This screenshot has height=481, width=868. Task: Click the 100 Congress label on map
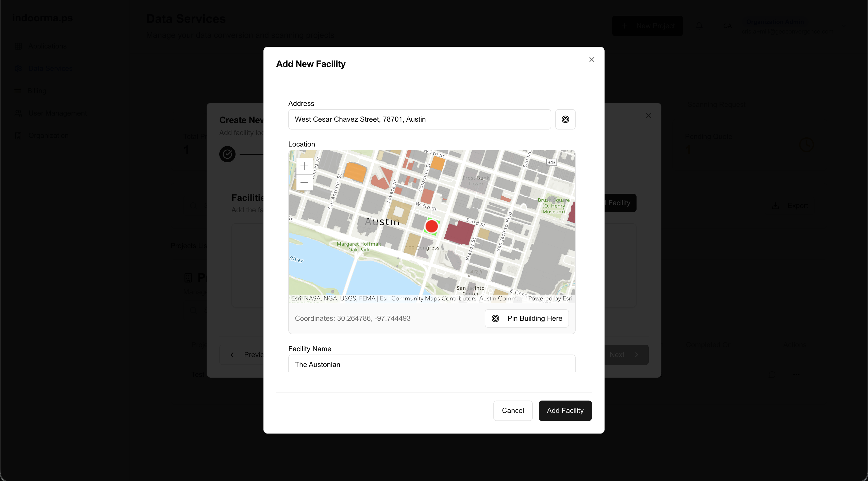[x=422, y=248]
